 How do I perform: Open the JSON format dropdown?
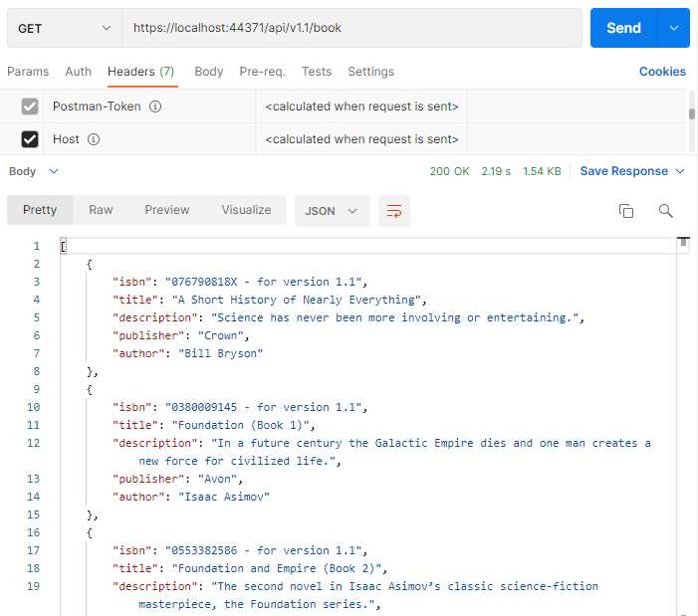point(333,211)
